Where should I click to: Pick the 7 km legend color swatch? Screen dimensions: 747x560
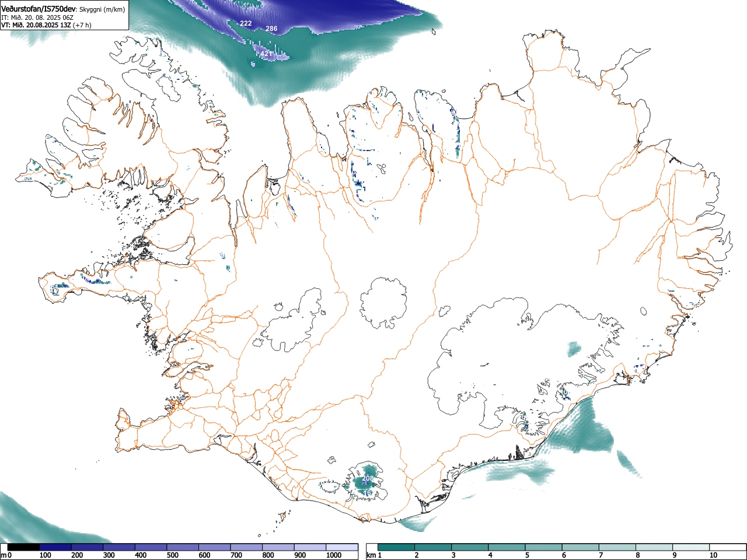[x=617, y=547]
